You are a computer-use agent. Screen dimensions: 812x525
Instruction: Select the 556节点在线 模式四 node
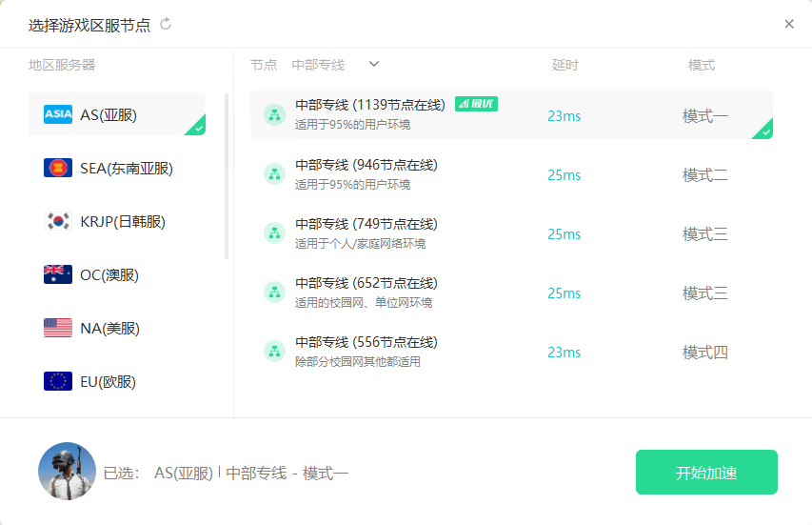[x=511, y=352]
